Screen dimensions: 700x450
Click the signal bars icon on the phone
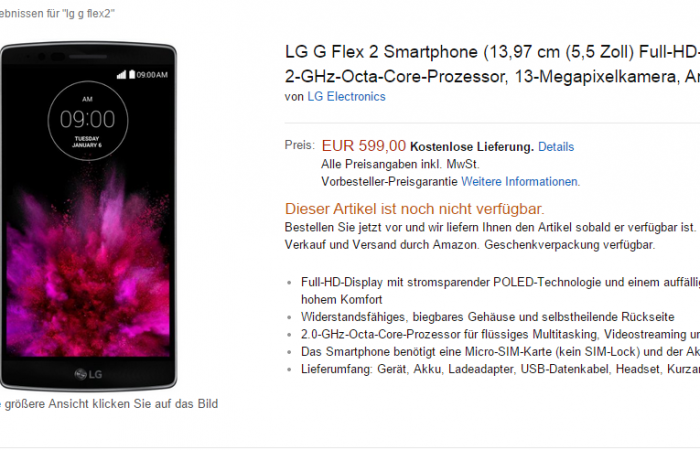click(x=121, y=75)
